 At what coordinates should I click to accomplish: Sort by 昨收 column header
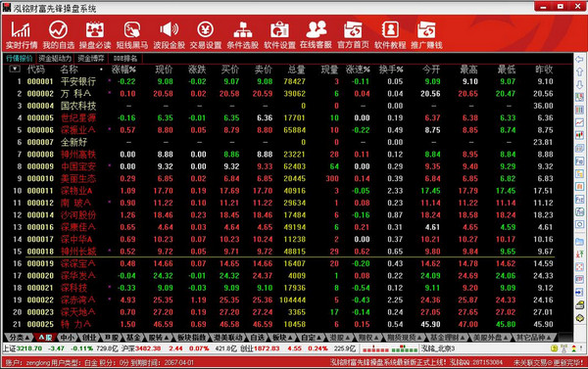coord(544,69)
